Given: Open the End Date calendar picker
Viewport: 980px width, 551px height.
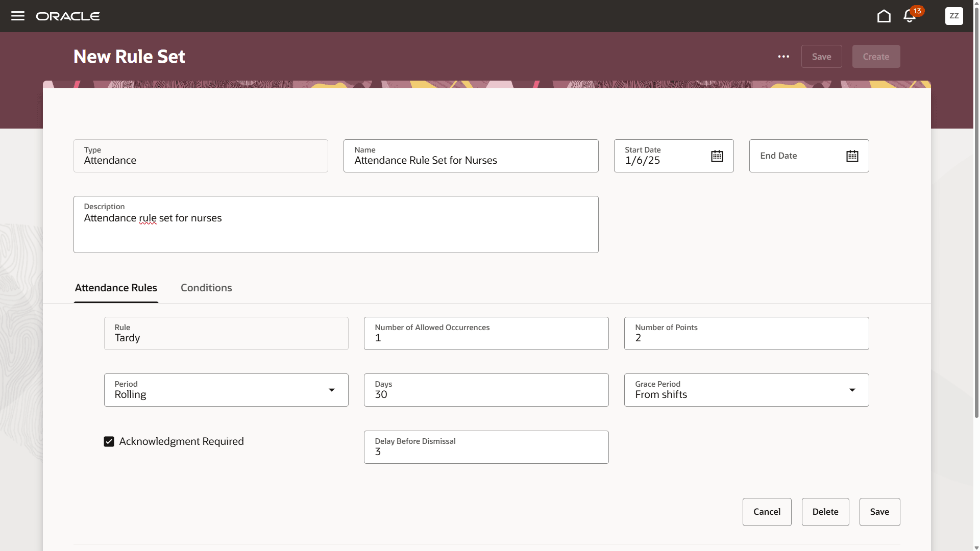Looking at the screenshot, I should (852, 156).
